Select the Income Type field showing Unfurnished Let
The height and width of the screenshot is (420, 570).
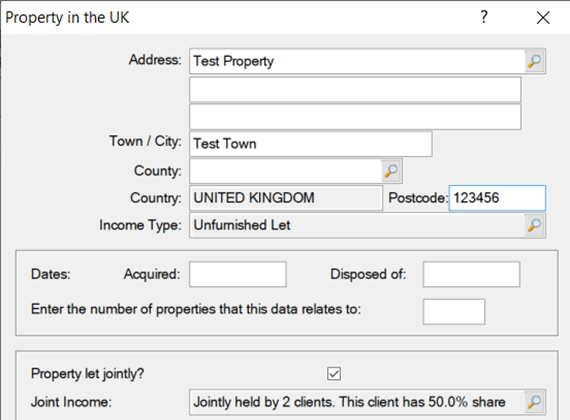[x=357, y=225]
